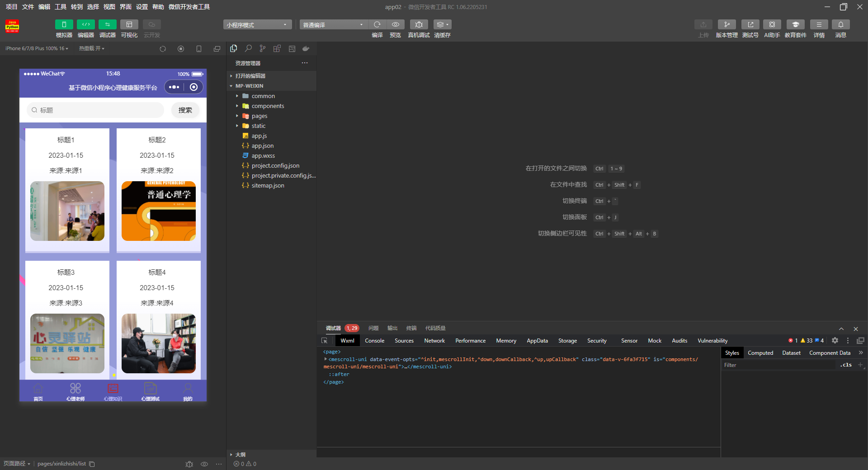
Task: Open the 资源管理器 more options ellipsis
Action: pyautogui.click(x=305, y=63)
